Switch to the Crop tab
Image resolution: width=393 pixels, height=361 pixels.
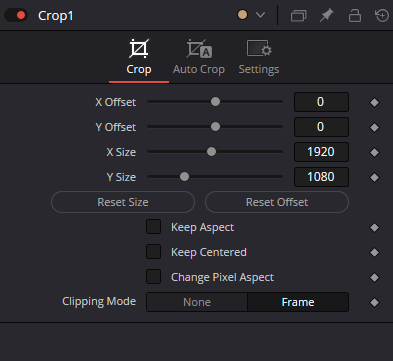[x=139, y=57]
